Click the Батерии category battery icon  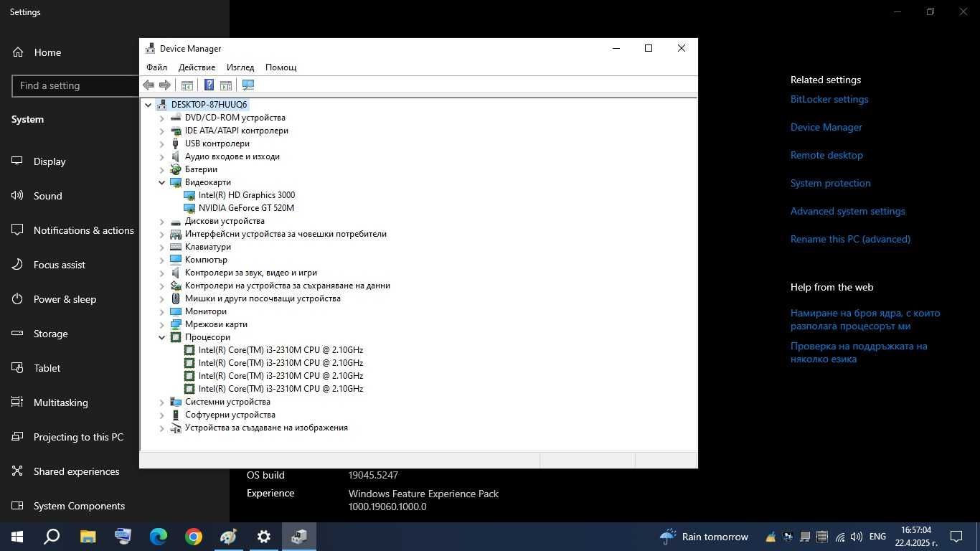tap(176, 169)
